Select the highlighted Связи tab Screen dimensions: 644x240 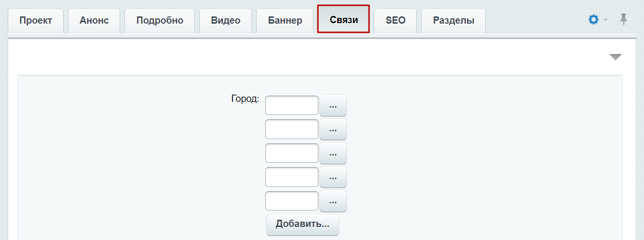(343, 19)
